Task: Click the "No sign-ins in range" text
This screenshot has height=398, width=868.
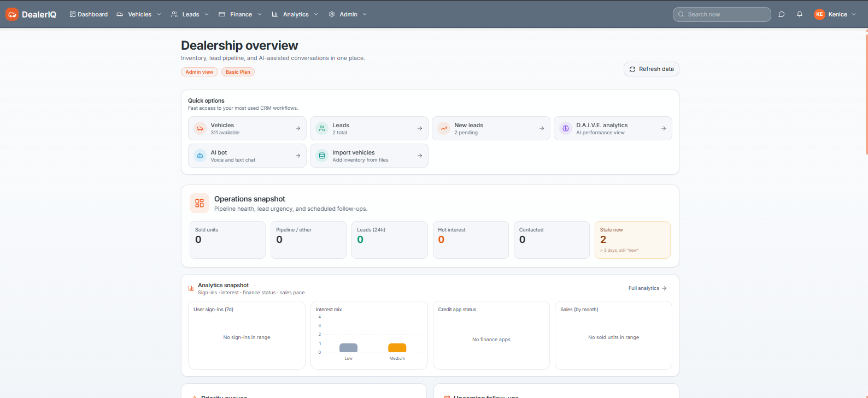Action: 247,337
